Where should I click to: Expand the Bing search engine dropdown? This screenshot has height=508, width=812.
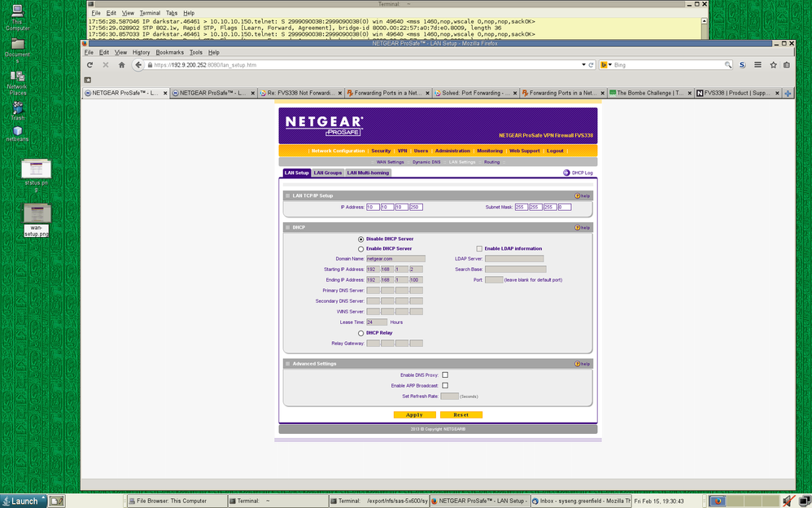point(607,65)
